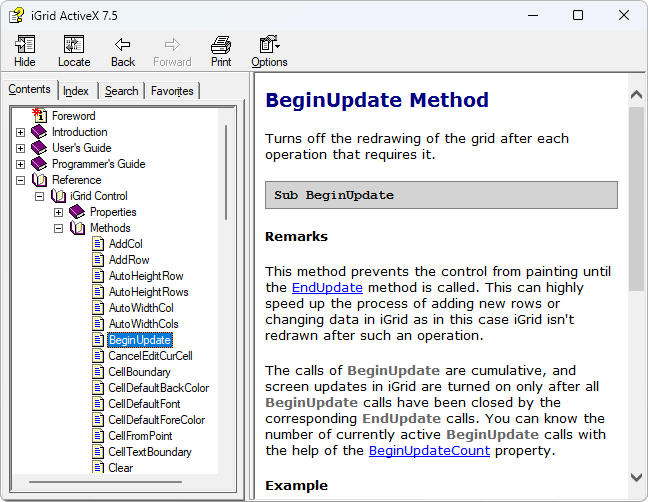Click the AutoWidthCol page icon
The width and height of the screenshot is (648, 502).
coord(98,308)
